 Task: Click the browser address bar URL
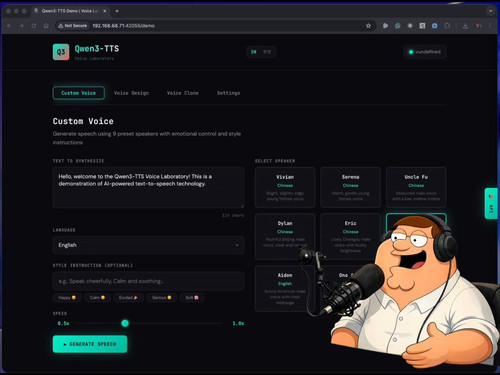123,26
